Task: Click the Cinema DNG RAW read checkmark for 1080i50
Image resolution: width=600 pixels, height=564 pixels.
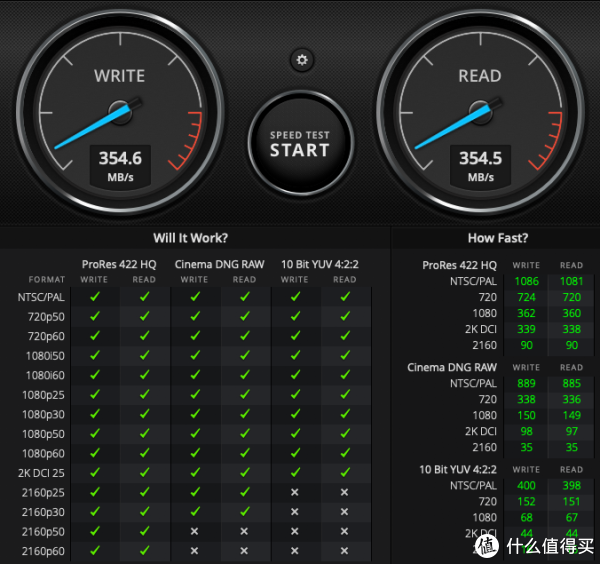Action: (x=245, y=355)
